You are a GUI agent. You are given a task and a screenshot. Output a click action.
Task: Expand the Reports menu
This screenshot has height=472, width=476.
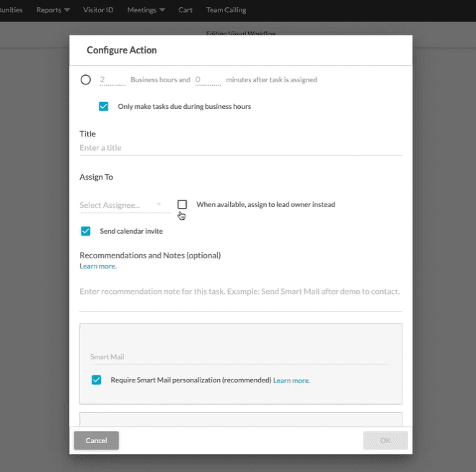point(53,10)
